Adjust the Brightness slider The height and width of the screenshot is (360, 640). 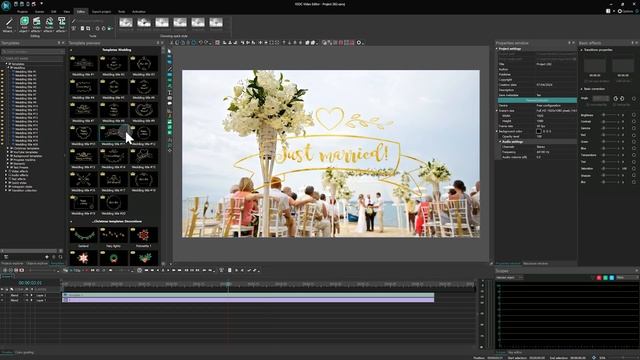click(x=611, y=115)
